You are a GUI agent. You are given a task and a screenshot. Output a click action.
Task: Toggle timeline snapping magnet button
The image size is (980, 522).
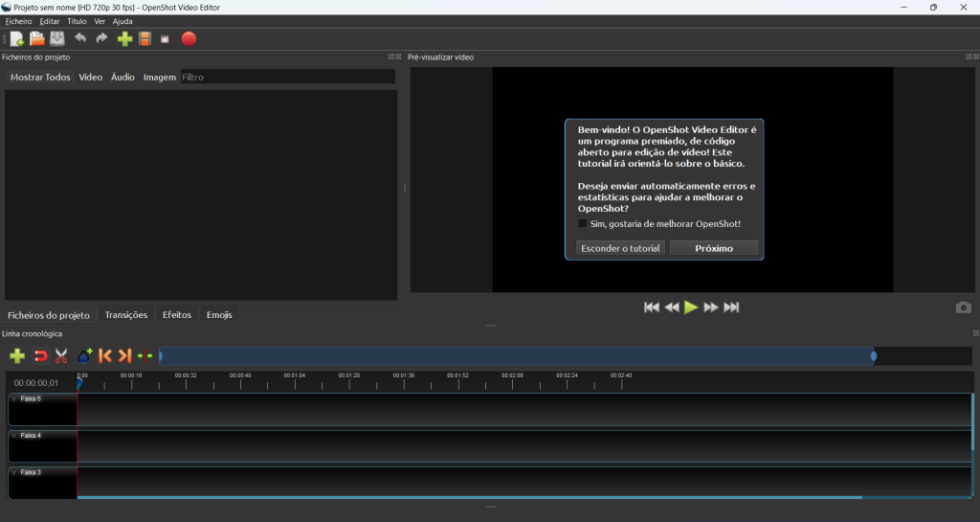(x=40, y=356)
